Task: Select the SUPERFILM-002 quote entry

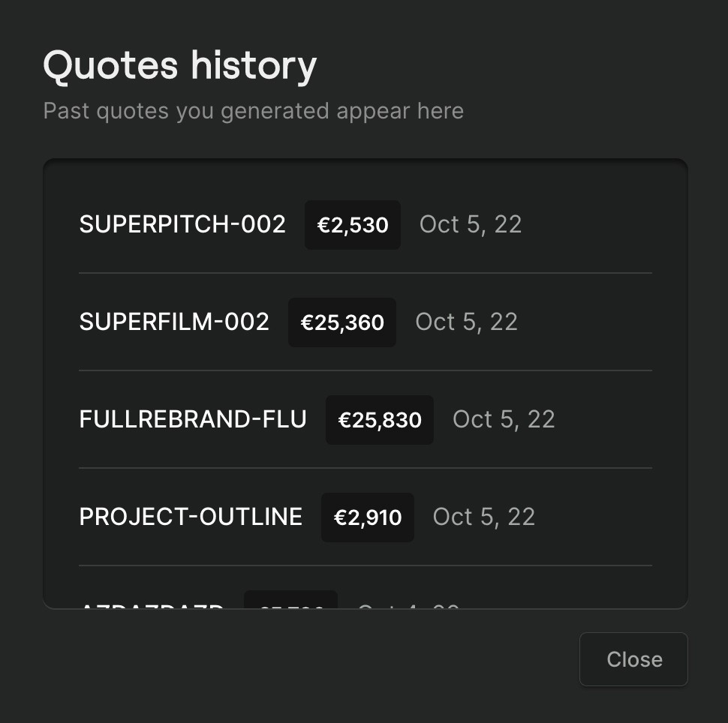Action: point(174,322)
